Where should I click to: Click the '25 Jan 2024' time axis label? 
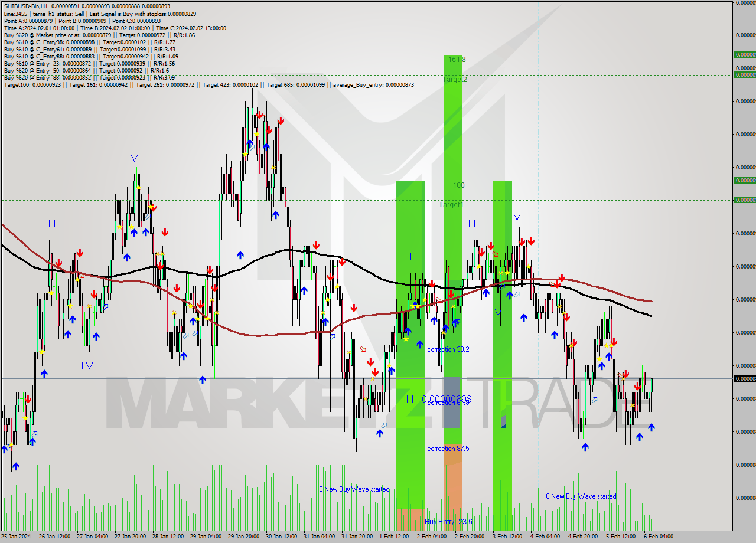17,537
